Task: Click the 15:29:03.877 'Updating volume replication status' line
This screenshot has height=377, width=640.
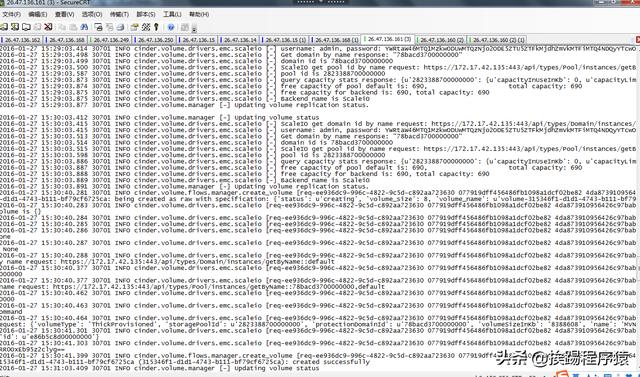Action: (x=184, y=105)
